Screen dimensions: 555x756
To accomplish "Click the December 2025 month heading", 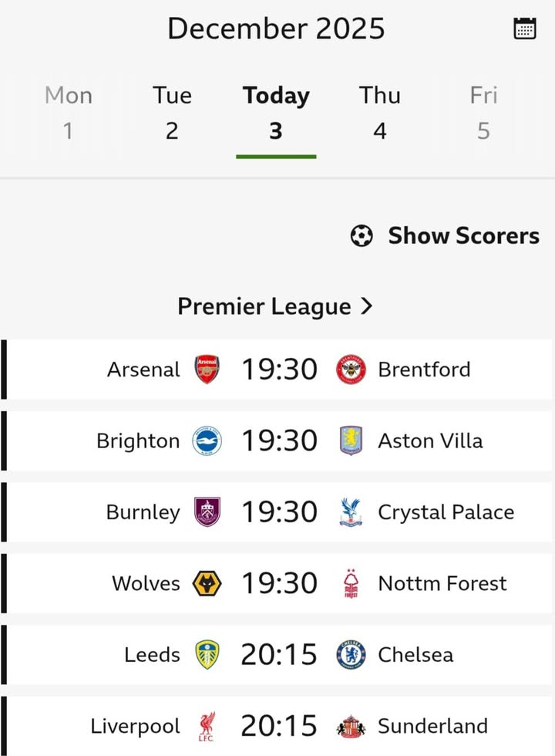I will [x=276, y=29].
